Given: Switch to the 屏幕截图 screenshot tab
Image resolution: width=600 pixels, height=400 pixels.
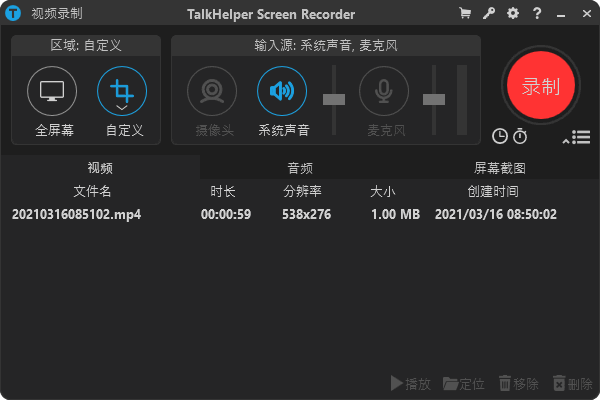Looking at the screenshot, I should click(499, 168).
